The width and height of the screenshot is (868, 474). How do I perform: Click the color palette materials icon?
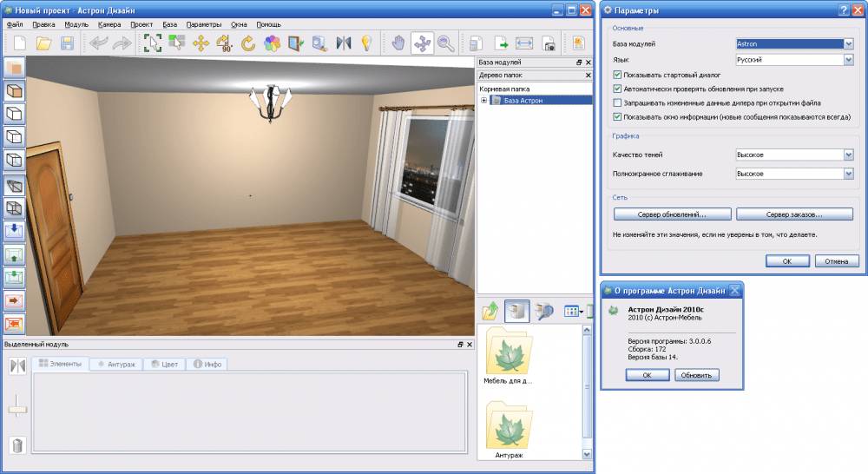[x=272, y=43]
